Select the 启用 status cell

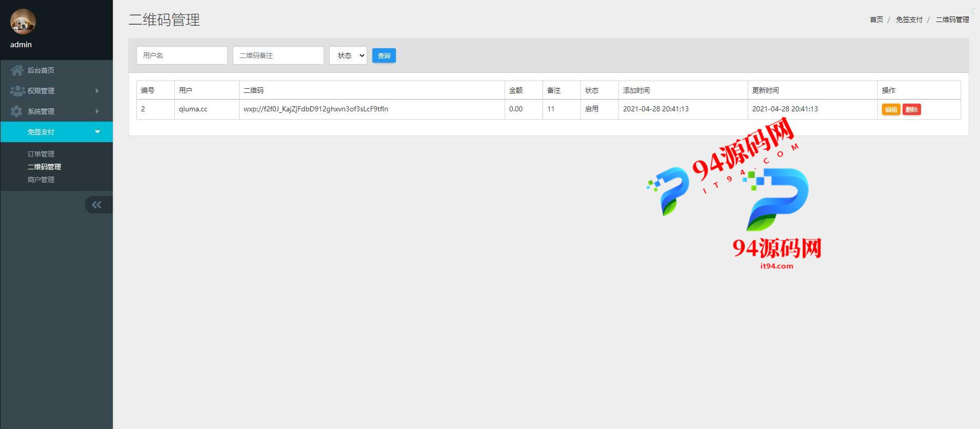tap(599, 109)
